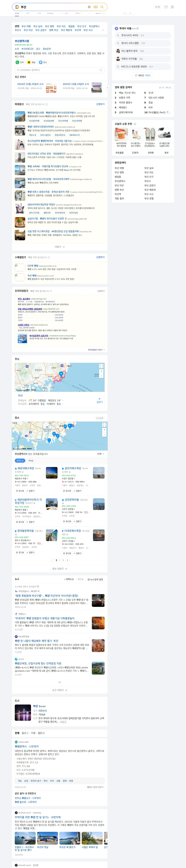The height and width of the screenshot is (868, 186).
Task: Zoom out on the 장소 map
Action: [104, 435]
